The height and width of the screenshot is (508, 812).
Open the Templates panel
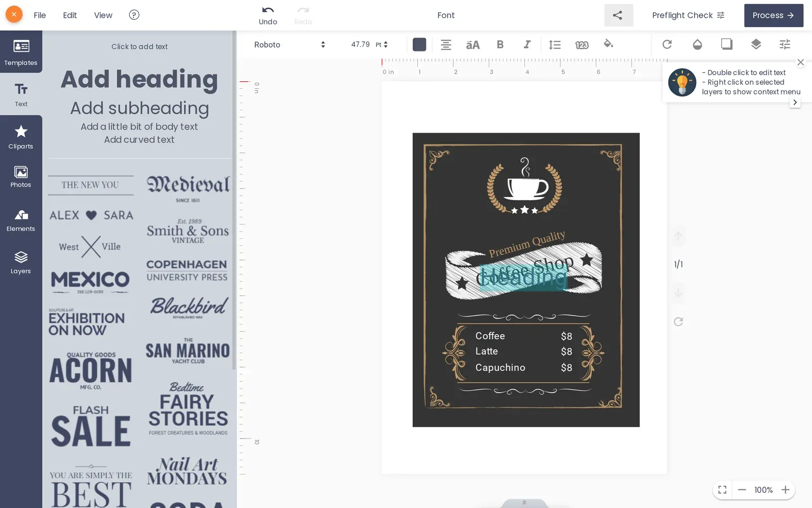tap(21, 52)
